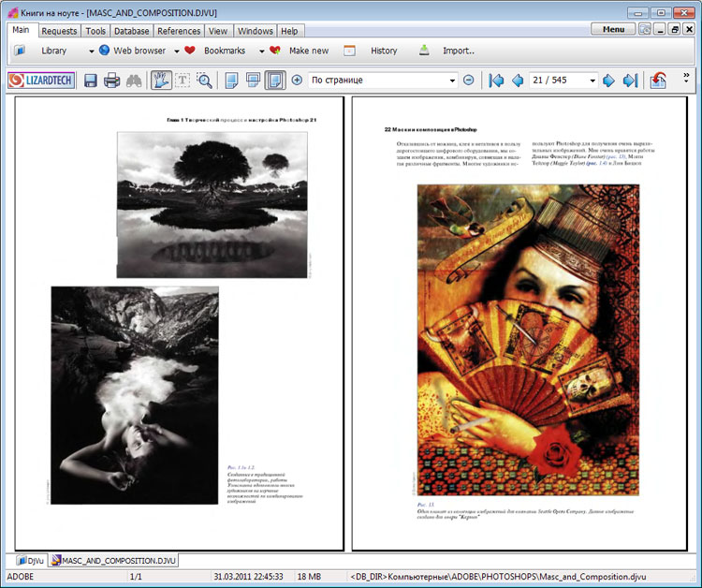Click the Bookmarks heart icon

coord(190,51)
